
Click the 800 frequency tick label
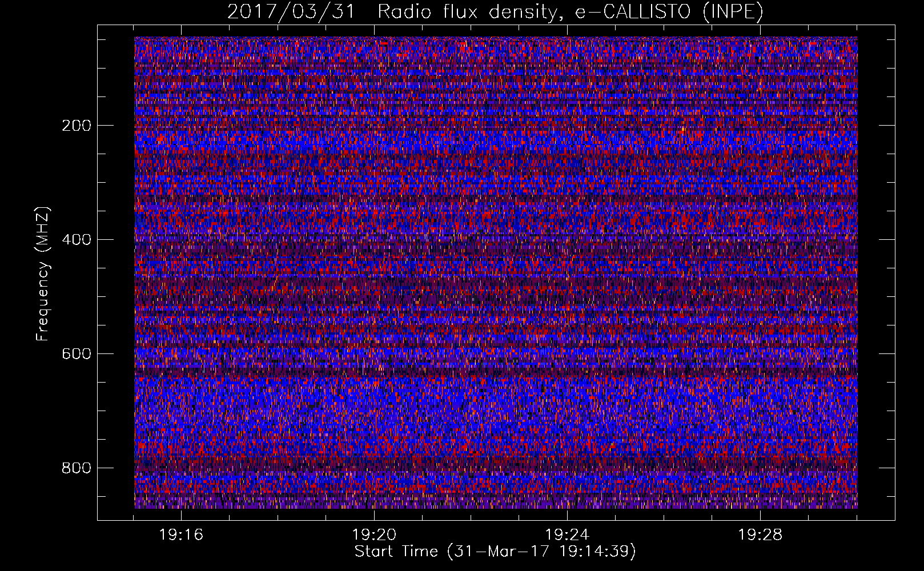77,468
